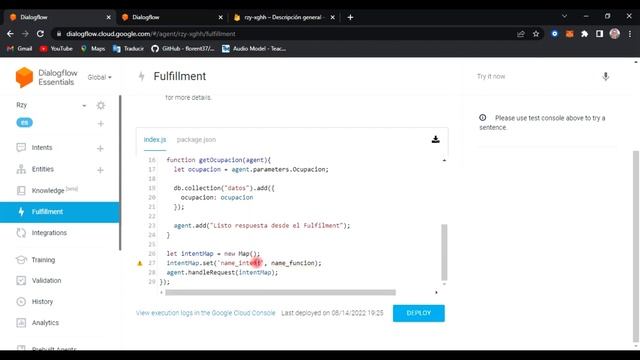Add a new intent with plus icon

click(x=100, y=148)
